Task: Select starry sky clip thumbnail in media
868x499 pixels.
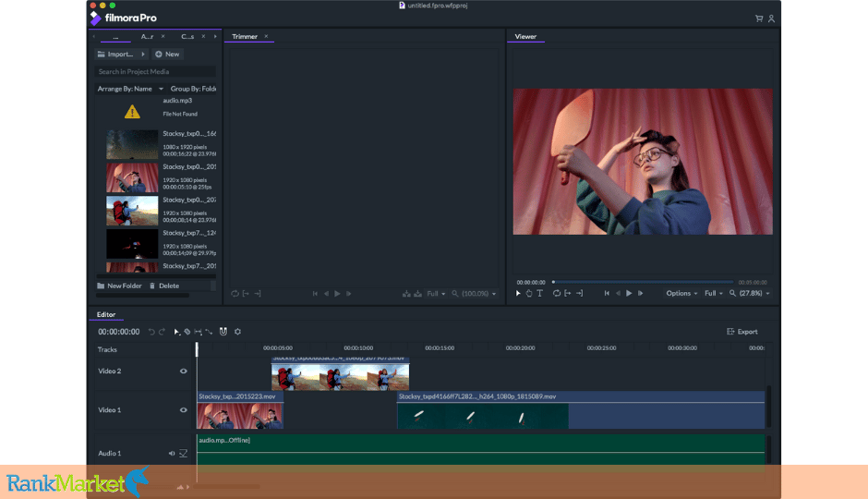Action: [x=132, y=144]
